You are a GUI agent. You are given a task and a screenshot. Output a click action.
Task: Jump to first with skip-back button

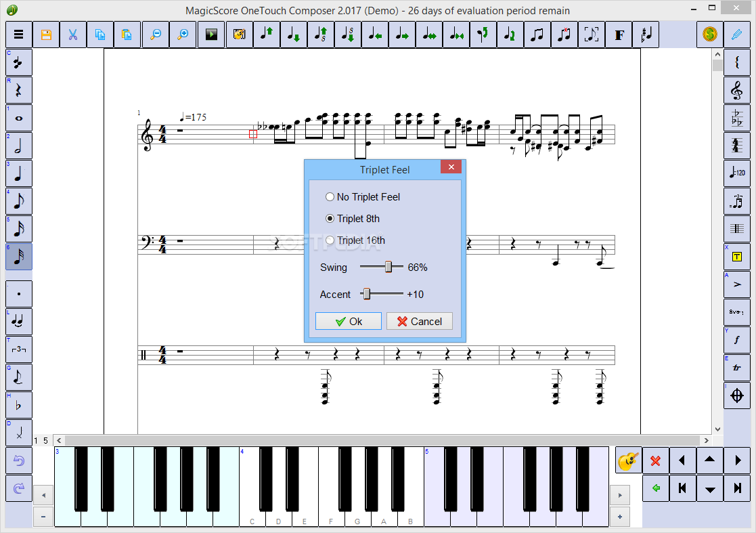(x=682, y=488)
